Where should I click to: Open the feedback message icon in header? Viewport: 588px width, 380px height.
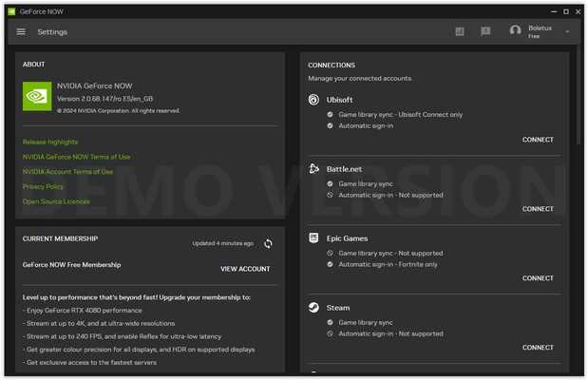point(485,31)
